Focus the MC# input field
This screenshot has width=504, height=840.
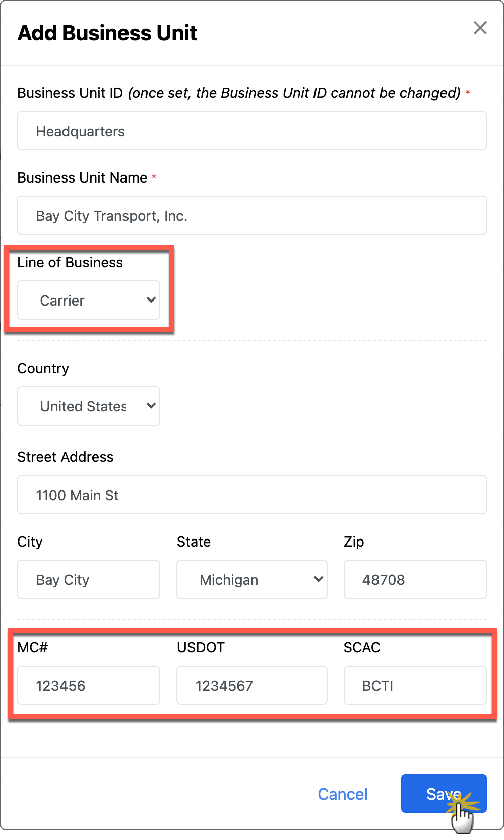point(89,686)
